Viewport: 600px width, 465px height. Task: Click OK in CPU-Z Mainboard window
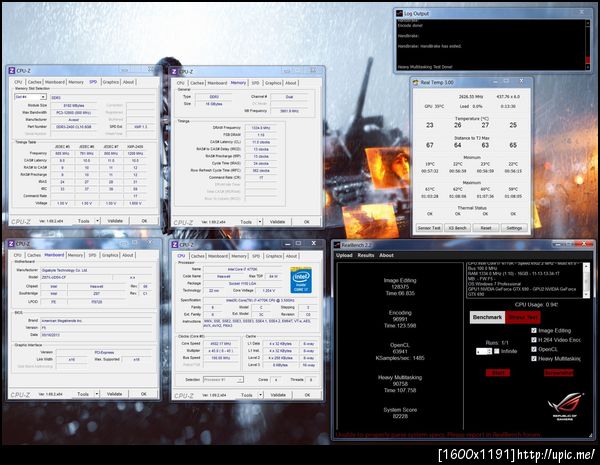143,394
